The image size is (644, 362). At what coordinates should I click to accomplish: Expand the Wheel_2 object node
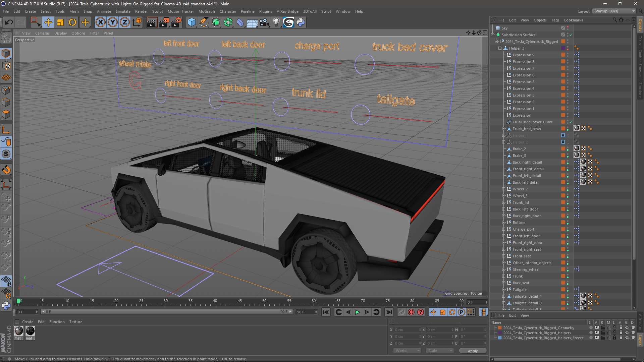pos(504,189)
